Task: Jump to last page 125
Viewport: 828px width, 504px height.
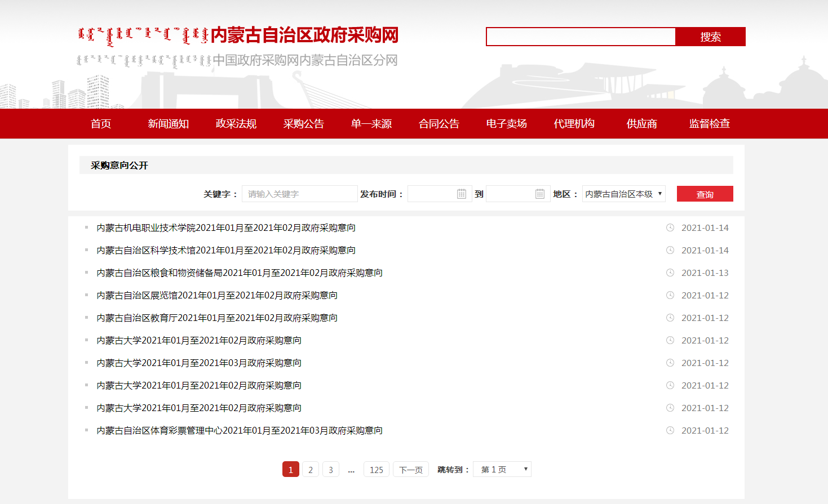Action: tap(377, 470)
